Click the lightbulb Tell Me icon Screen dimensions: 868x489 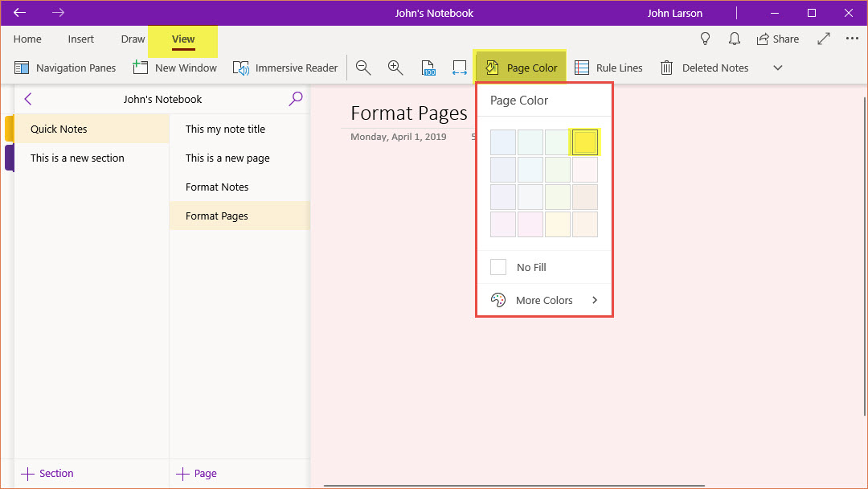coord(706,39)
